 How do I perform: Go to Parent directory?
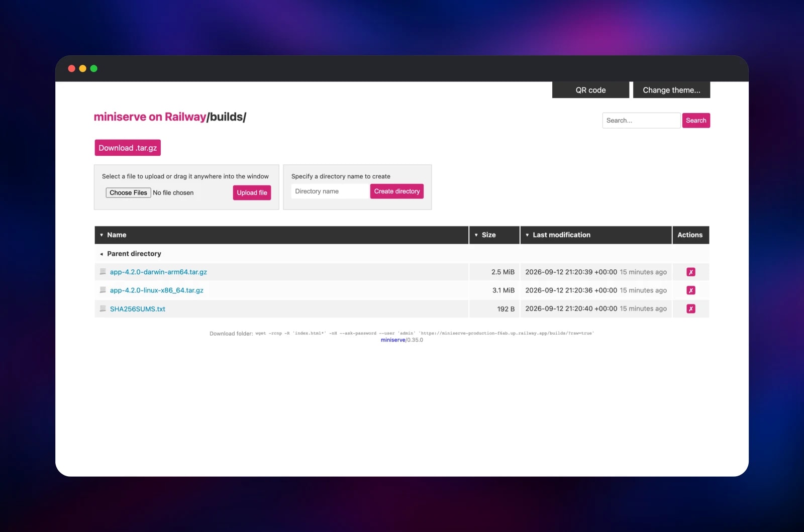[134, 254]
